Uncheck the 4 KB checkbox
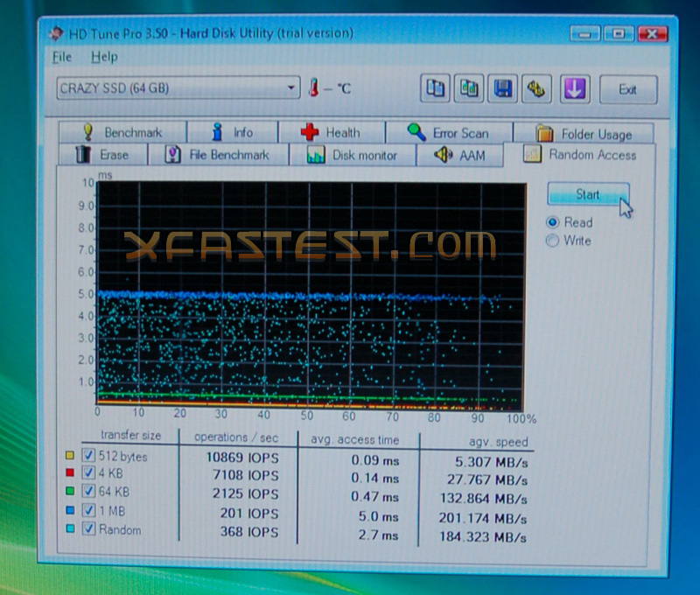This screenshot has width=700, height=595. point(88,472)
